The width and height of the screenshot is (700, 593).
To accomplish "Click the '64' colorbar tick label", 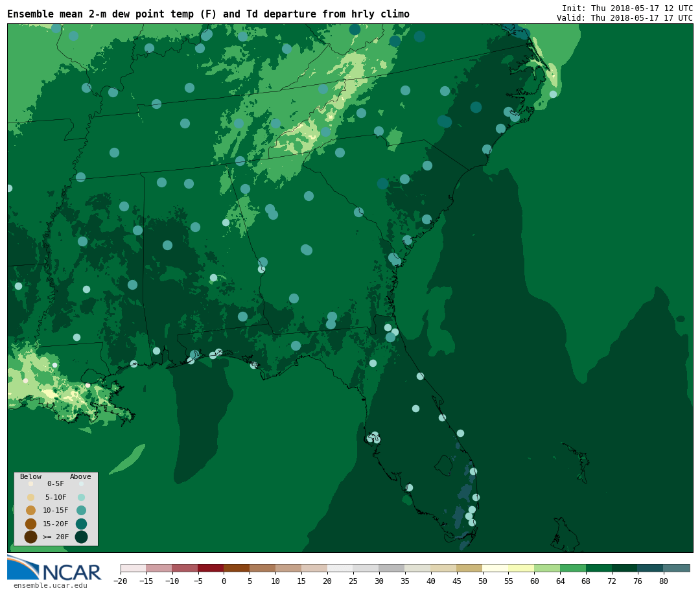I will (x=560, y=581).
